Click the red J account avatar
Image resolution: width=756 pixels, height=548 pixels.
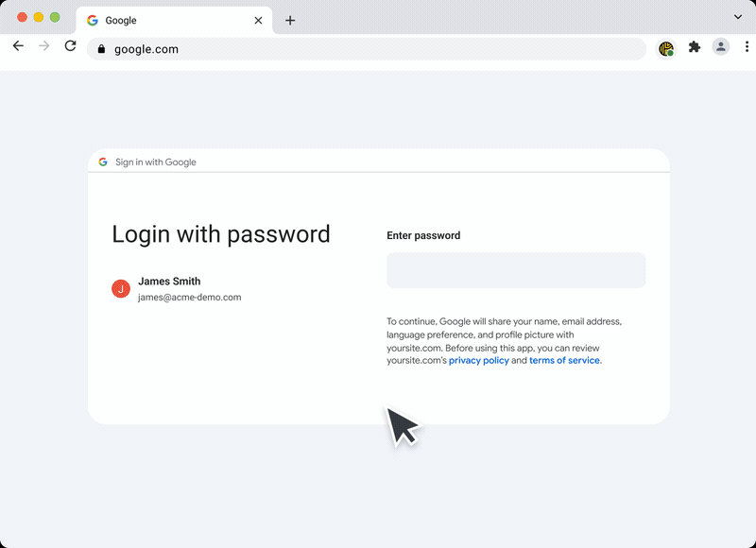pos(121,289)
